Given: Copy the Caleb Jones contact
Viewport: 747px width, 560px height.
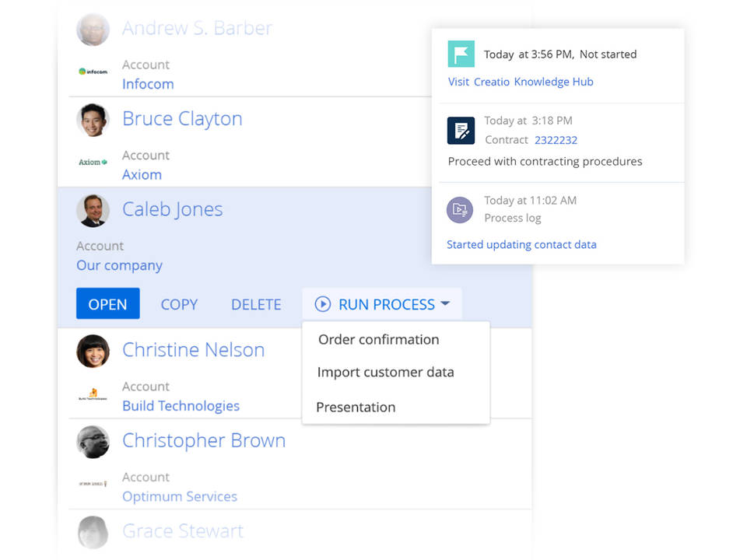Looking at the screenshot, I should point(179,304).
